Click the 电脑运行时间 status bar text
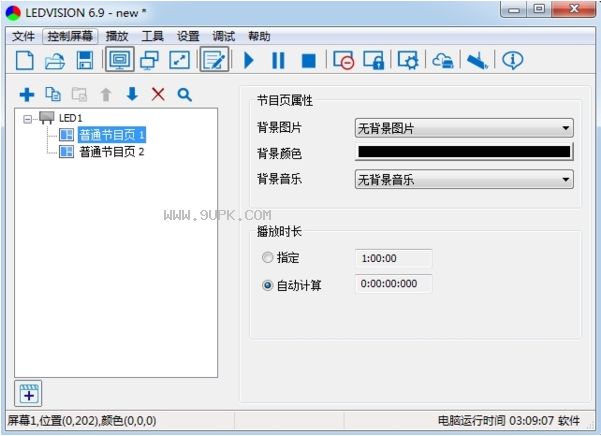Image resolution: width=601 pixels, height=436 pixels. click(x=508, y=421)
